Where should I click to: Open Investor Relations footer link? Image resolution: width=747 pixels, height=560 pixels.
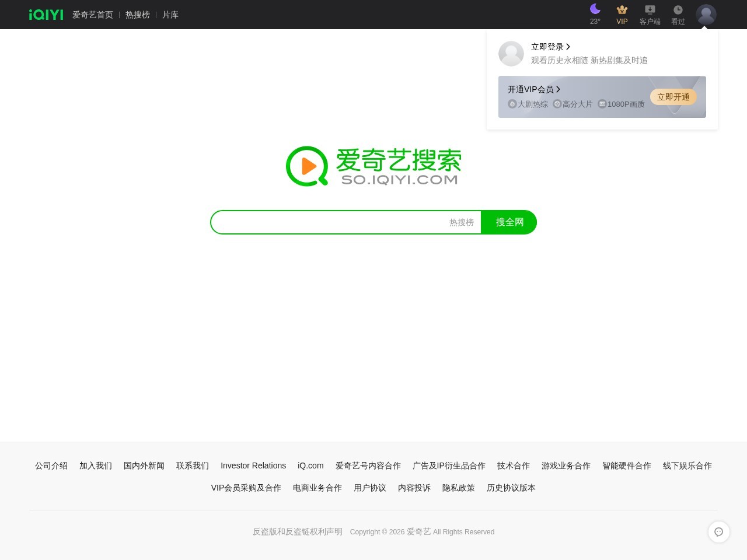[x=253, y=466]
